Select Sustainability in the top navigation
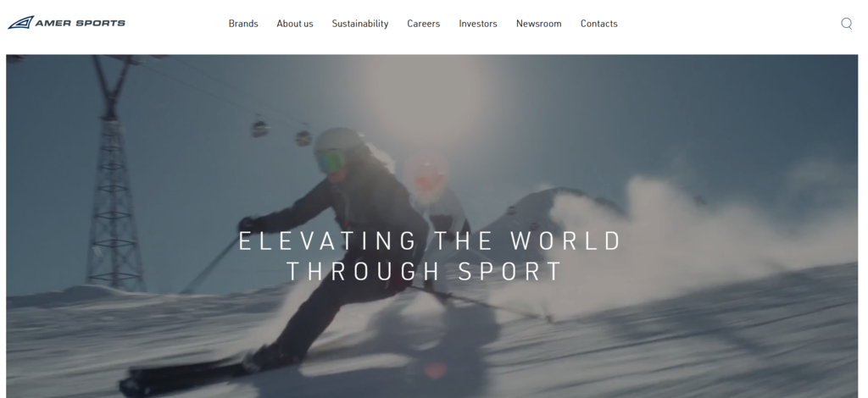The image size is (868, 398). point(359,24)
